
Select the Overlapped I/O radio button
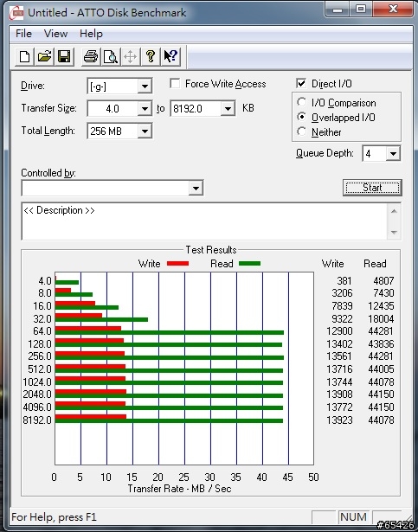click(301, 117)
